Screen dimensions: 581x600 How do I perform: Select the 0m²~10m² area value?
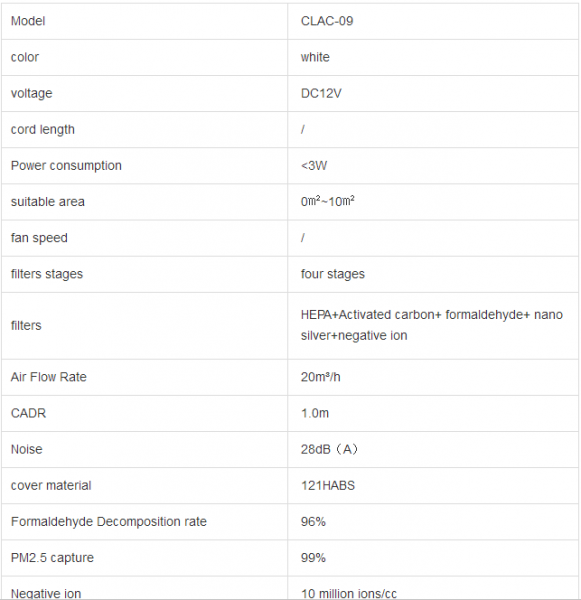(x=328, y=201)
